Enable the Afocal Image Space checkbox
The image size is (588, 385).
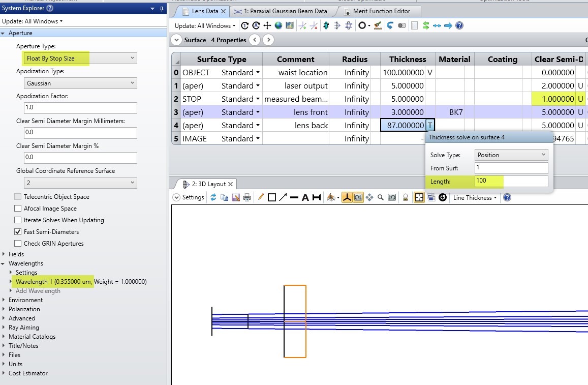coord(18,209)
